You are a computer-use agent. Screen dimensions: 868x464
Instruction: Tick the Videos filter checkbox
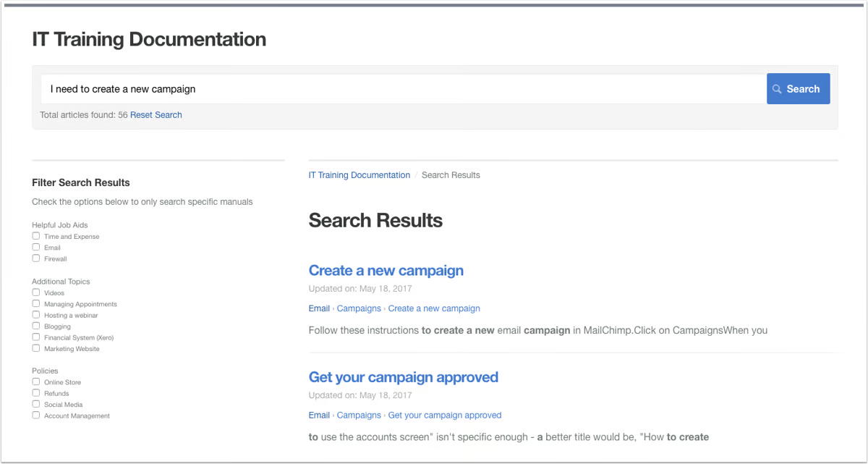click(x=36, y=292)
